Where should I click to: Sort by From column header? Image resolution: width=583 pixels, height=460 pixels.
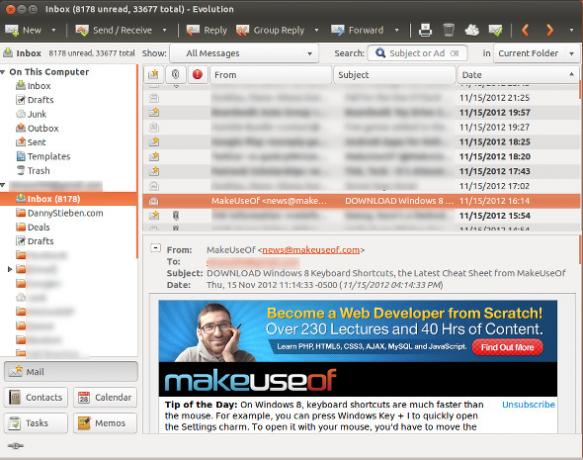(x=271, y=75)
